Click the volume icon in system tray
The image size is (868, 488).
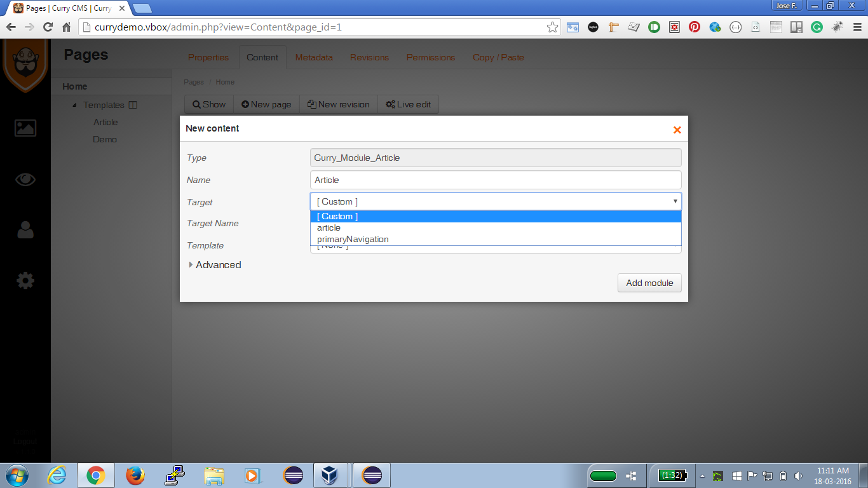coord(798,475)
